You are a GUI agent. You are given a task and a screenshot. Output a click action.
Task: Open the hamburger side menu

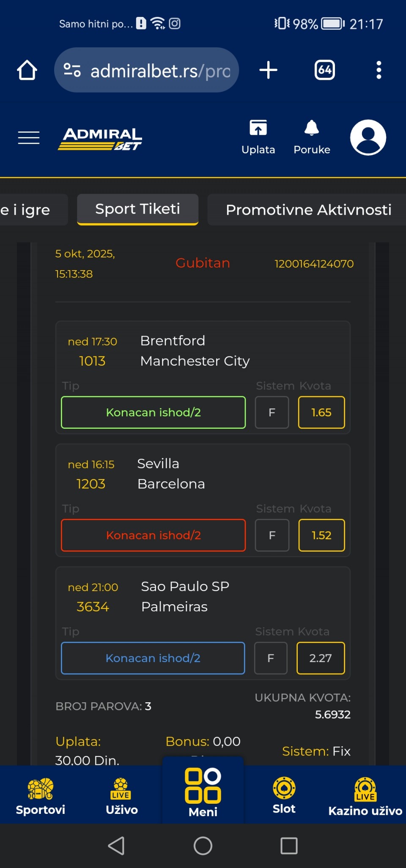[29, 138]
